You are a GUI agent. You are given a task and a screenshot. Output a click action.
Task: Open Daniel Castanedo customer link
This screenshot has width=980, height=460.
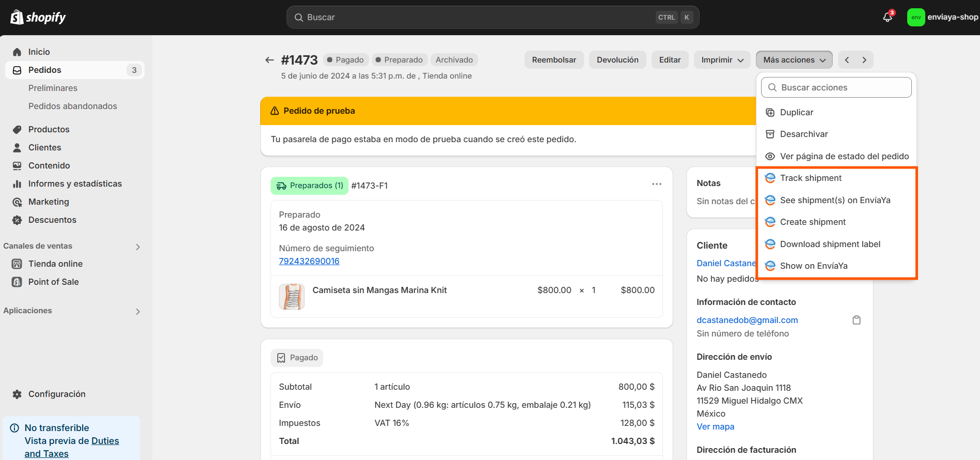click(x=726, y=263)
